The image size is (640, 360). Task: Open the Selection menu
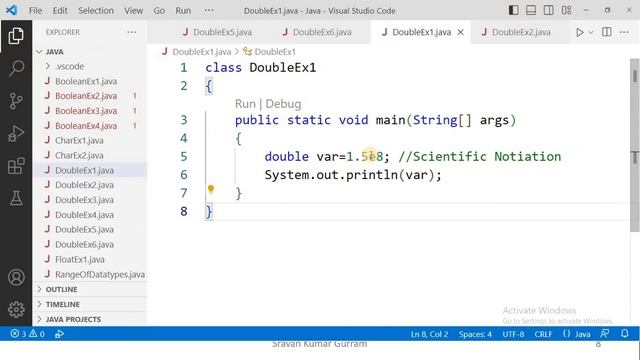click(x=96, y=11)
